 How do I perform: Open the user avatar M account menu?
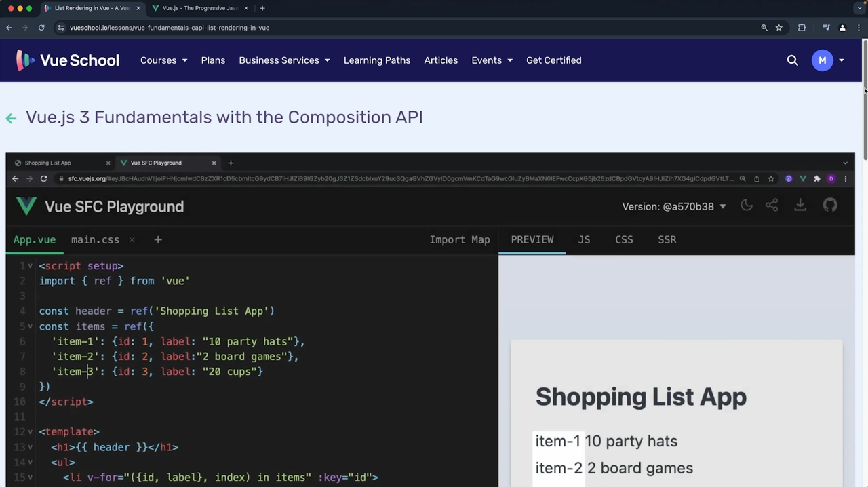(x=827, y=60)
